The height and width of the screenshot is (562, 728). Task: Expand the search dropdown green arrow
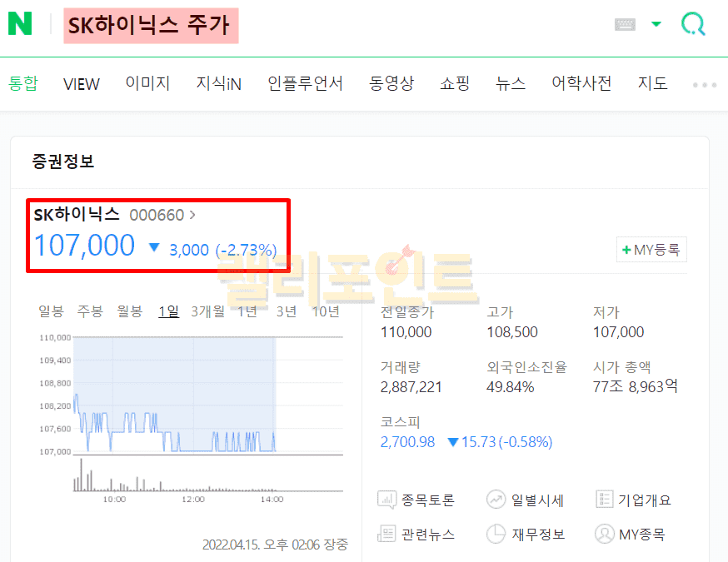coord(656,24)
